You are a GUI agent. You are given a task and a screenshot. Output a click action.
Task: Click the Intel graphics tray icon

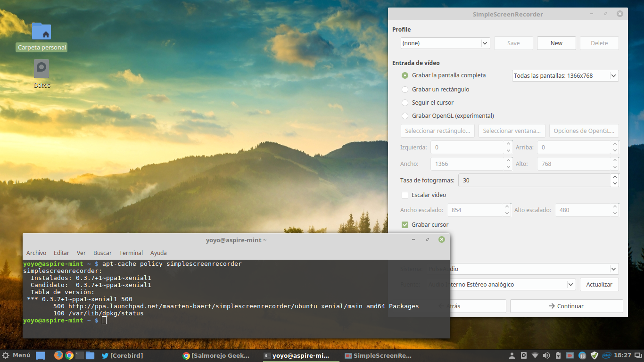point(607,355)
